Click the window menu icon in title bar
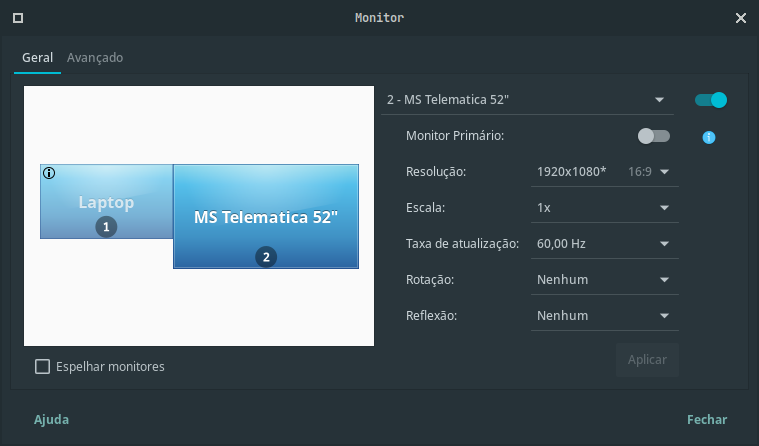Viewport: 759px width, 446px height. click(18, 18)
